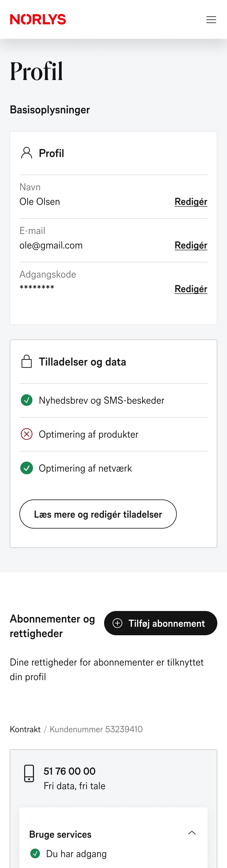Click green check next to Du har adgang
Viewport: 227px width, 868px height.
[35, 853]
